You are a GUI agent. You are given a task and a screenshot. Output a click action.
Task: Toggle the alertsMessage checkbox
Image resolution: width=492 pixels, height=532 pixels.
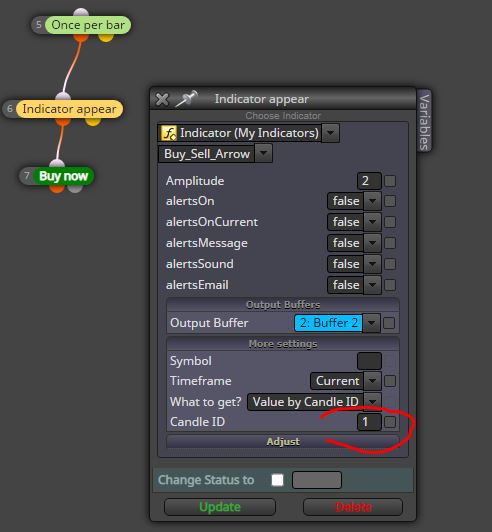(390, 243)
